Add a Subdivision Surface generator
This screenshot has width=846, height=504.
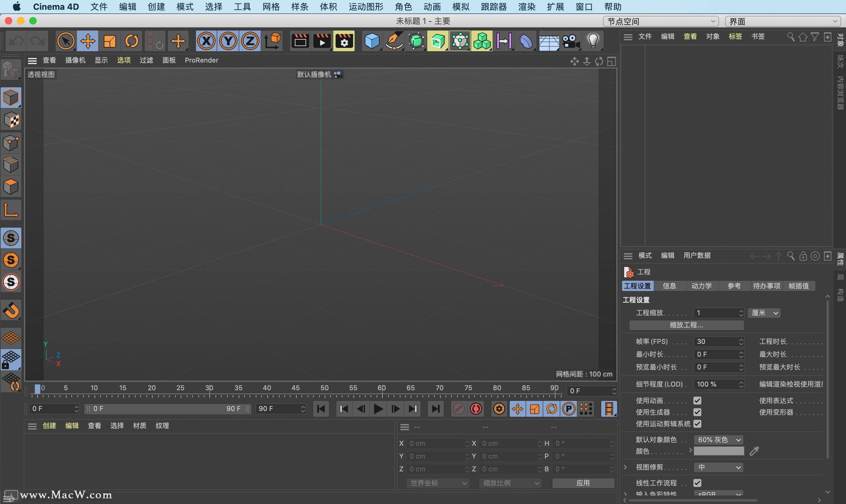tap(416, 41)
